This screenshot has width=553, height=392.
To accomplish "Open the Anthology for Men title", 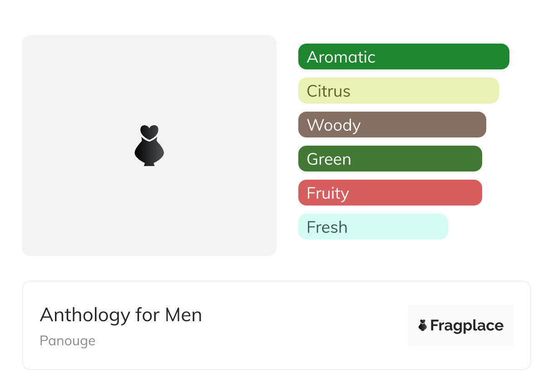I will point(121,315).
